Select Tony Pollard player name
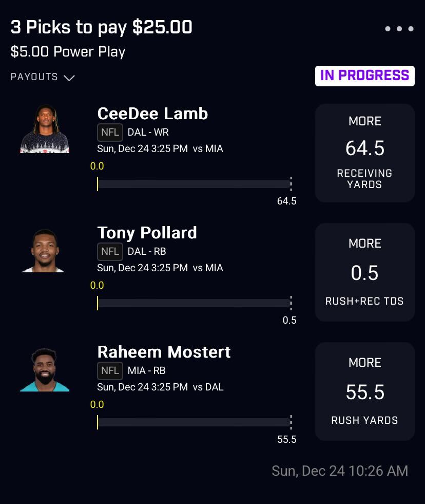The image size is (425, 504). (x=147, y=233)
